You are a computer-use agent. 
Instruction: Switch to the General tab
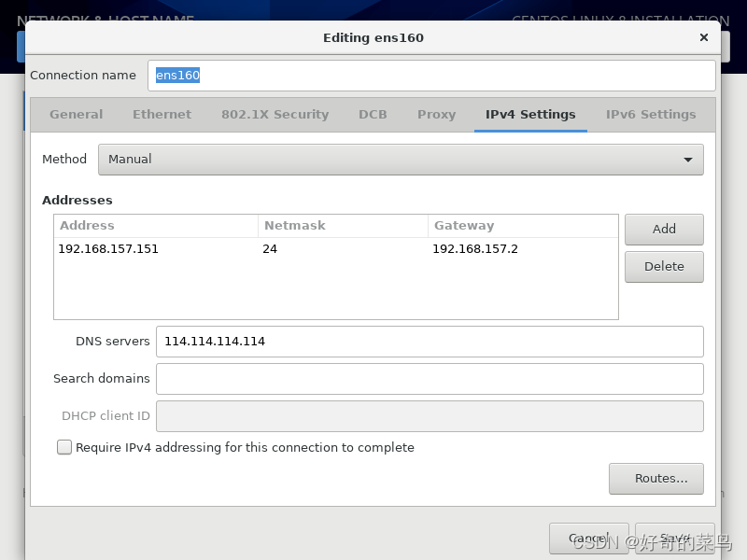point(76,114)
